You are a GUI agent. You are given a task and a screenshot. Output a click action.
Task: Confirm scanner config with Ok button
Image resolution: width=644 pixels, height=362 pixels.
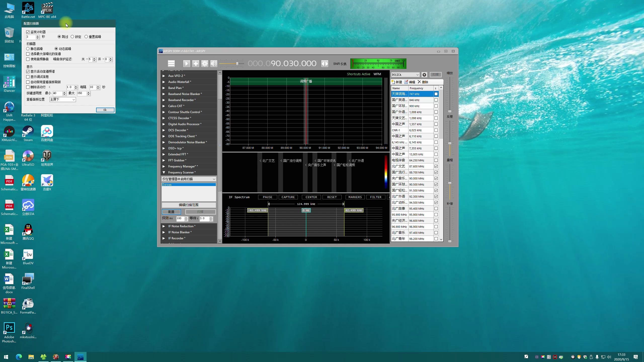tap(105, 110)
